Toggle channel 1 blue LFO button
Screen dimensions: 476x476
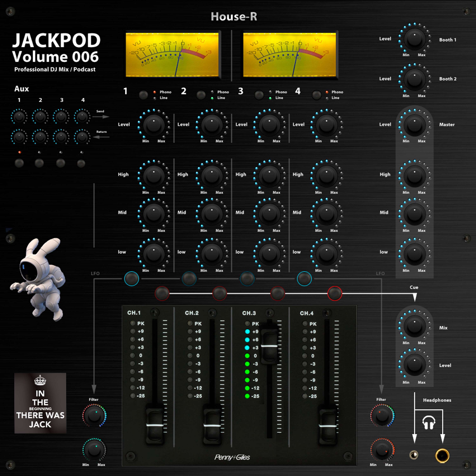tap(132, 279)
